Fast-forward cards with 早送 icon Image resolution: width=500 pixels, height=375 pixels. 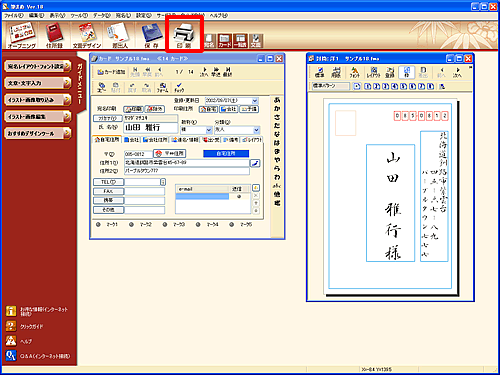(216, 72)
